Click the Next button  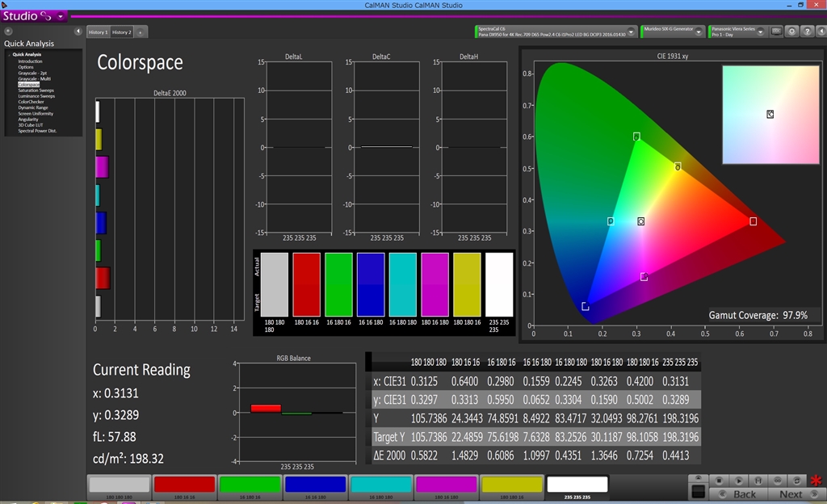pos(791,493)
